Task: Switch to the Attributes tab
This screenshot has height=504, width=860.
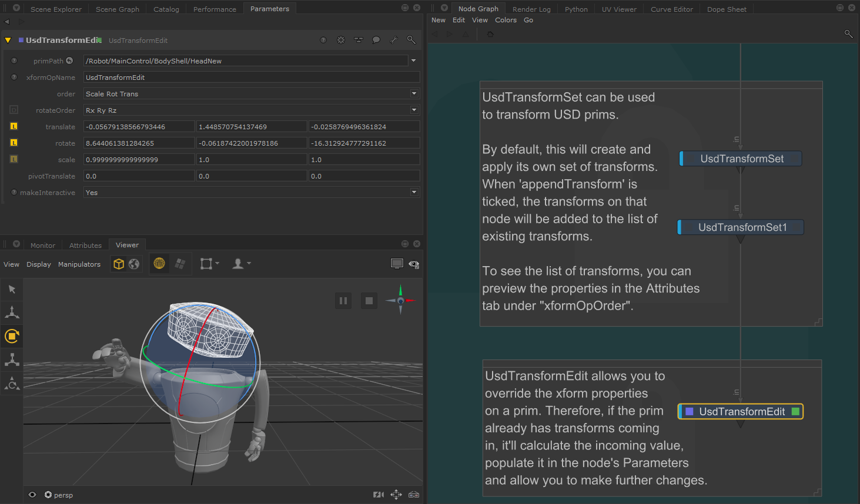Action: [x=85, y=246]
